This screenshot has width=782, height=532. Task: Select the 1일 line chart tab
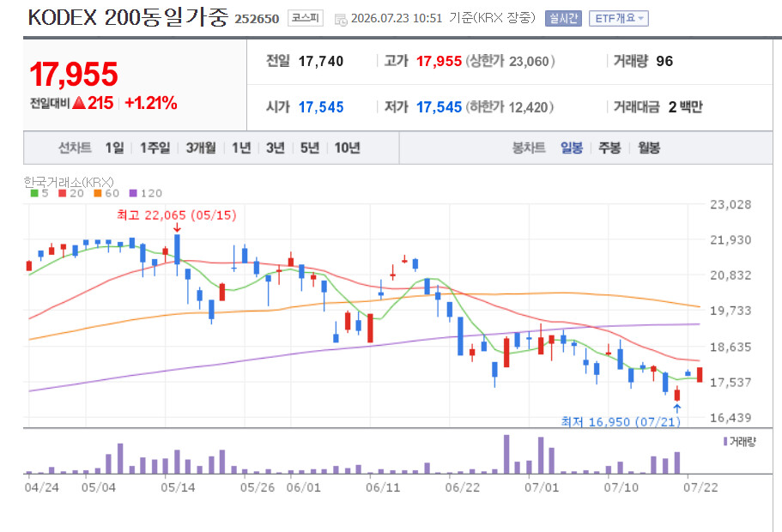point(114,148)
